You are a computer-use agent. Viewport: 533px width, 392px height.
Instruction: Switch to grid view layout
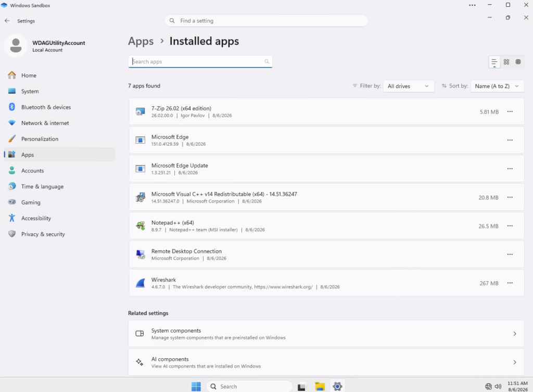506,62
